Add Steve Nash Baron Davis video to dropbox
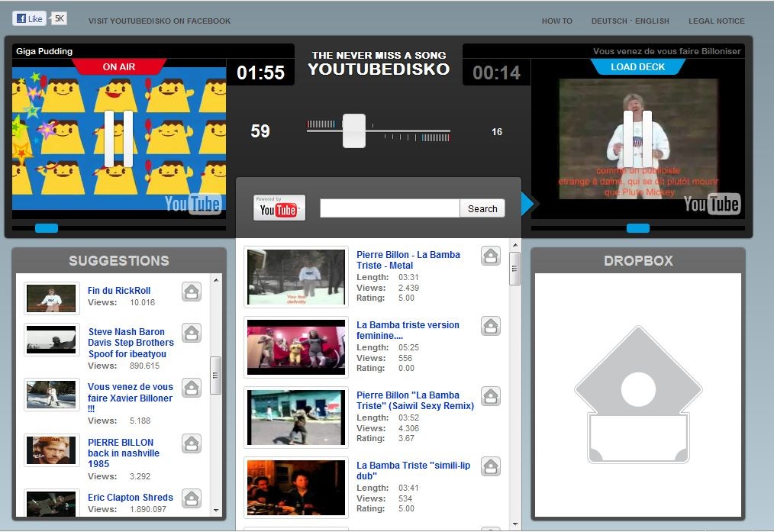 tap(192, 333)
